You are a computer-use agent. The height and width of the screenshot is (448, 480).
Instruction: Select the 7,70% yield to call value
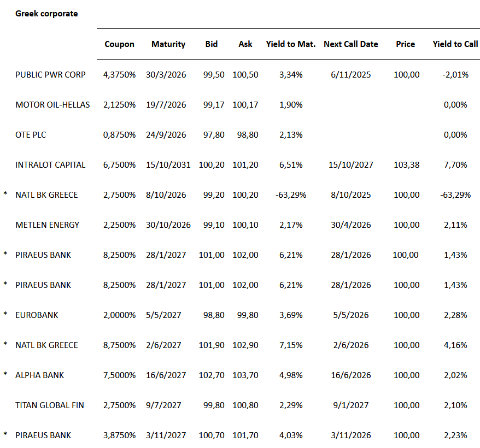pyautogui.click(x=455, y=165)
